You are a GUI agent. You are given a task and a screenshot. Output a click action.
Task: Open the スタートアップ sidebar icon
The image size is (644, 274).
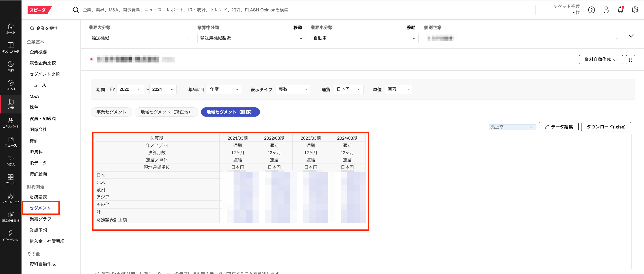click(11, 198)
